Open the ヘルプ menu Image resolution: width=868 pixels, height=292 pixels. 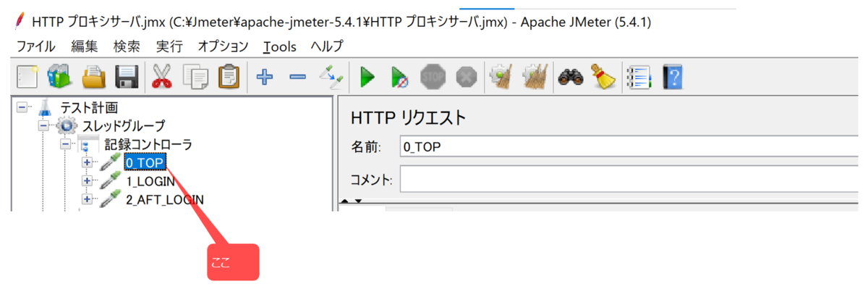(327, 46)
